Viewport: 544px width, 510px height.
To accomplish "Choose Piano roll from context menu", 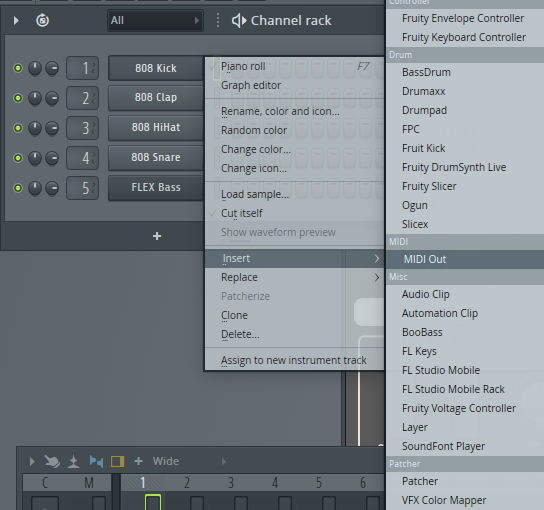I will click(294, 66).
